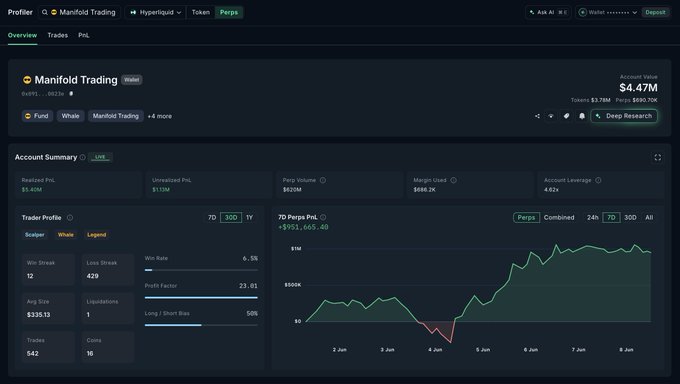Open the Ask AI assistant
Screen dimensions: 680x384
548,12
